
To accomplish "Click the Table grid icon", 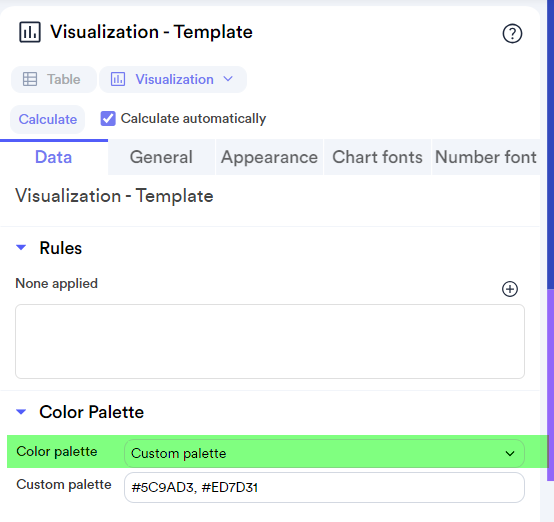I will [30, 79].
